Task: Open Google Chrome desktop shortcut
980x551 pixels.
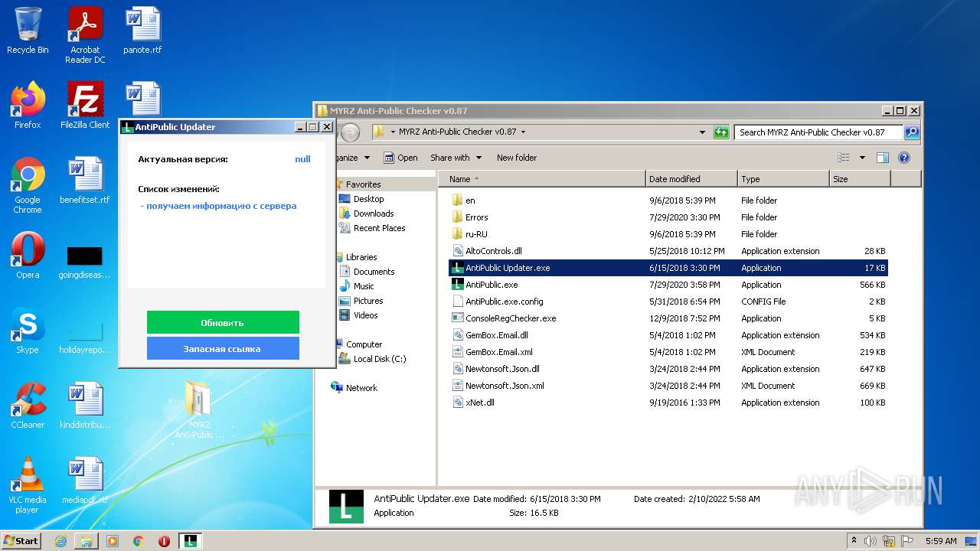Action: 28,186
